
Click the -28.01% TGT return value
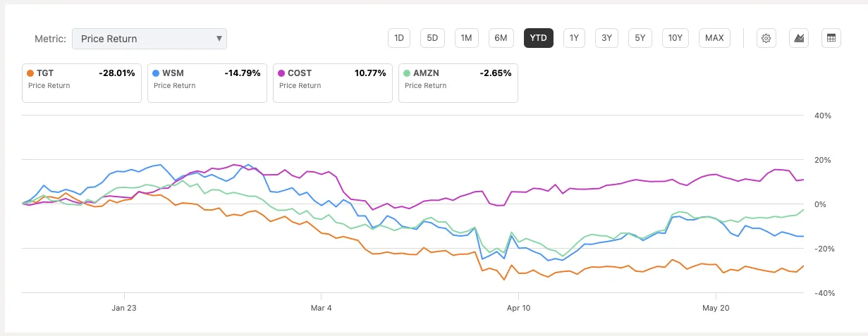click(x=117, y=73)
